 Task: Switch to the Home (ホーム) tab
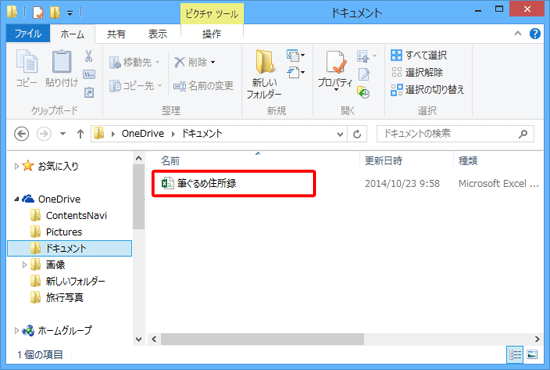pyautogui.click(x=72, y=34)
